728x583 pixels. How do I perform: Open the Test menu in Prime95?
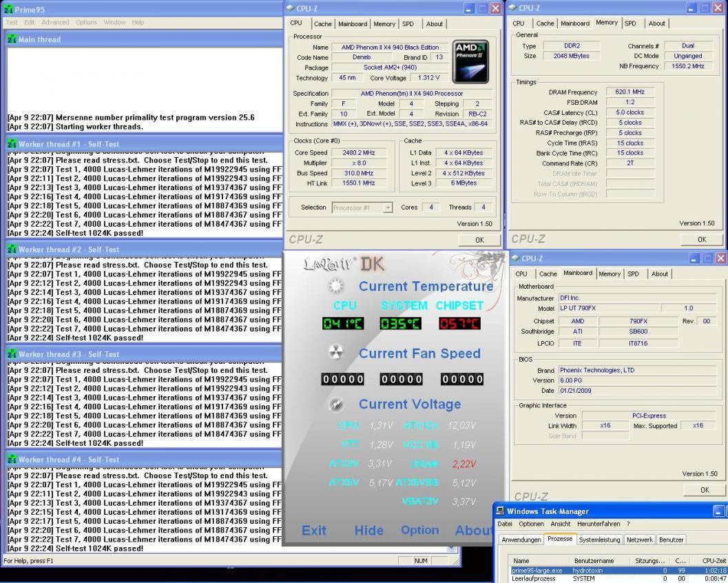(x=12, y=22)
